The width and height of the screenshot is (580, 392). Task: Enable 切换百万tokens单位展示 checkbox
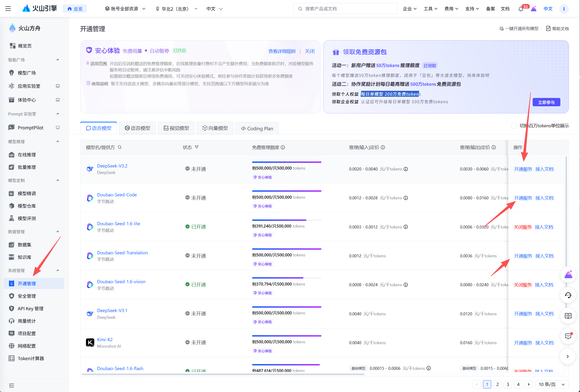pyautogui.click(x=514, y=126)
